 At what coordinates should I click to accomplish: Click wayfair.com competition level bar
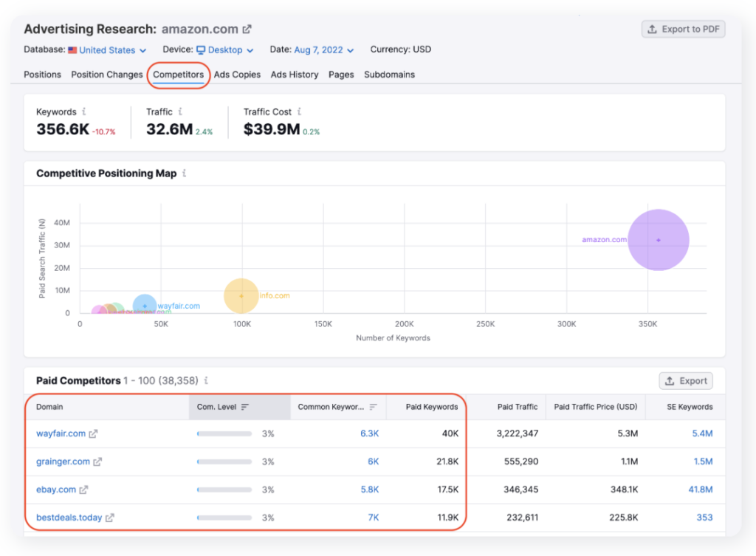tap(224, 434)
